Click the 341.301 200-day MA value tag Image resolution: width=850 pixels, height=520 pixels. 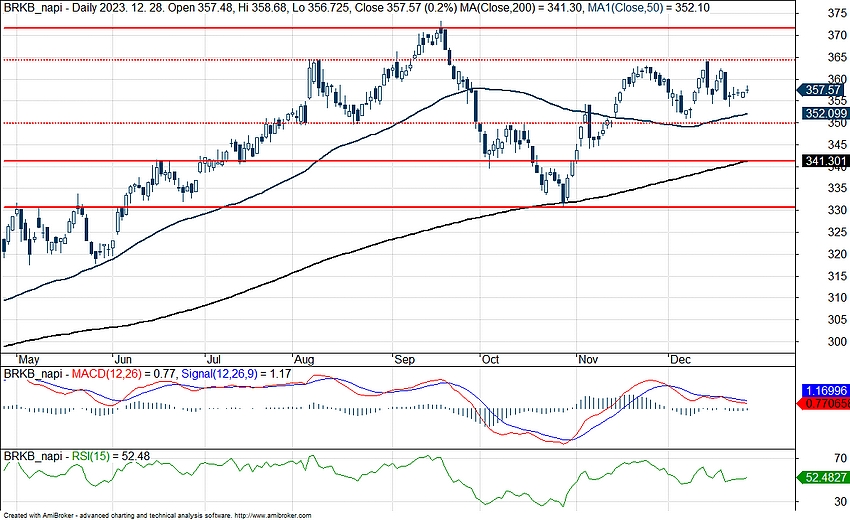[x=823, y=160]
